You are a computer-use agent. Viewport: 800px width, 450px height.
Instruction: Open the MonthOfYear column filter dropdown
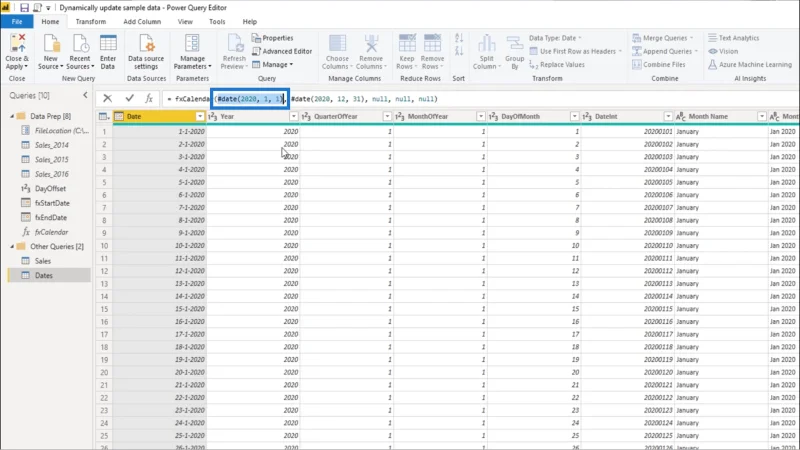pos(481,116)
